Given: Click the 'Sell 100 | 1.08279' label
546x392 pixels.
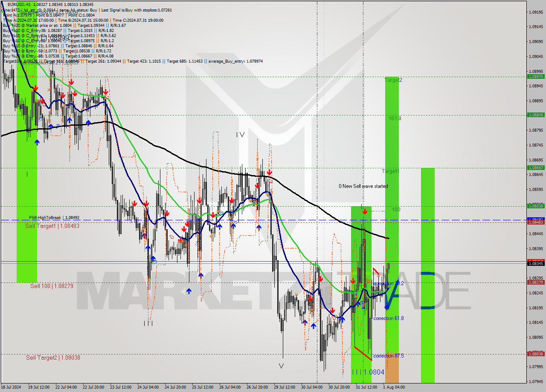Looking at the screenshot, I should click(52, 286).
